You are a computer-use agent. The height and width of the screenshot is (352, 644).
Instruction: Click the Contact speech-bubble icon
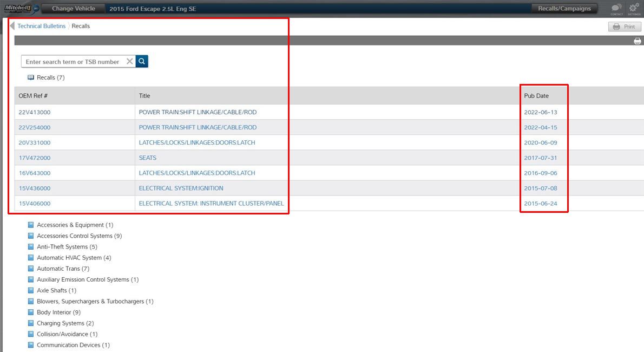[x=615, y=8]
